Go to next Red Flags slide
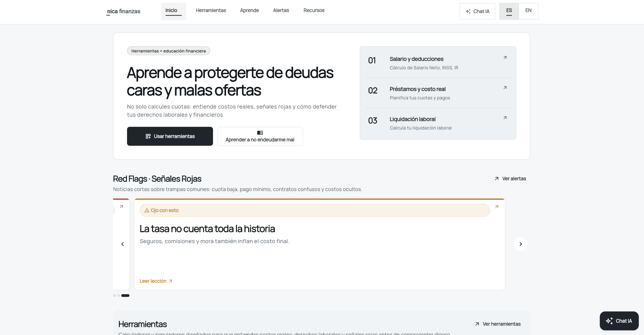This screenshot has height=335, width=644. [x=520, y=244]
